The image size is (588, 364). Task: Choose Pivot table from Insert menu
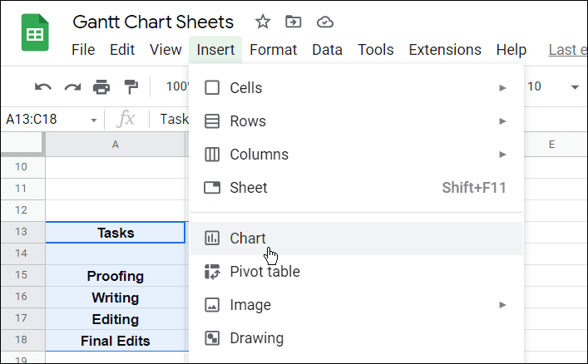click(357, 272)
